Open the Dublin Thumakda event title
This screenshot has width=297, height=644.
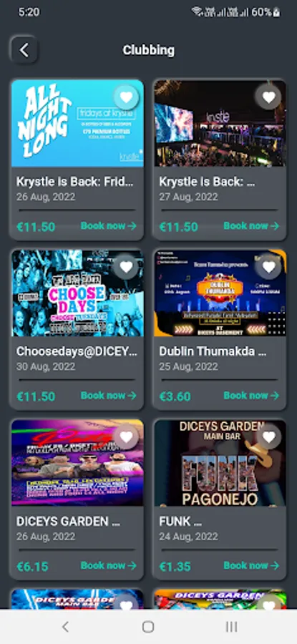pos(213,351)
